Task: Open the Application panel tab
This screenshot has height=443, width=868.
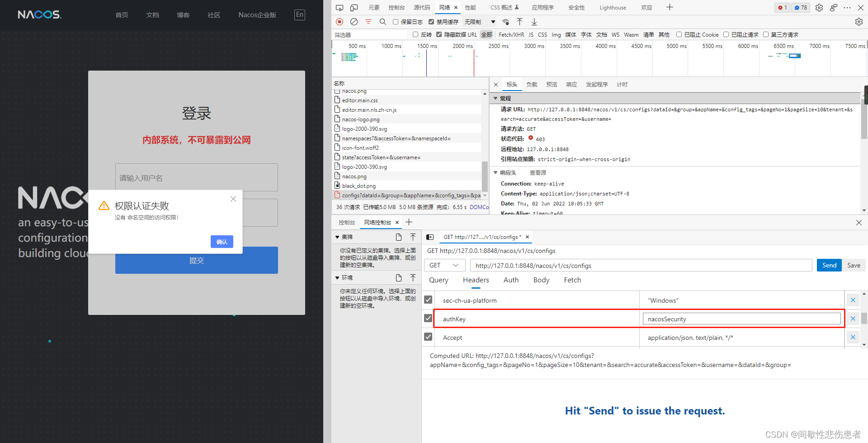Action: point(542,8)
